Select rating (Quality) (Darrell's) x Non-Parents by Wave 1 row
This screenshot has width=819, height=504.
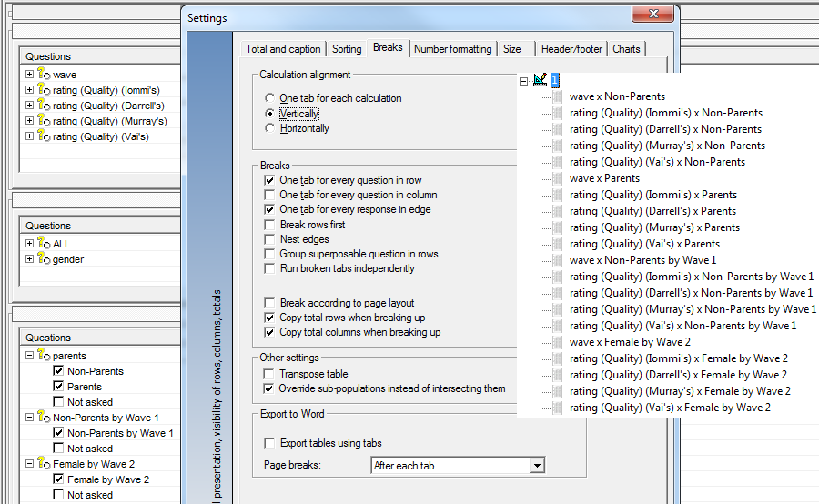pos(691,293)
